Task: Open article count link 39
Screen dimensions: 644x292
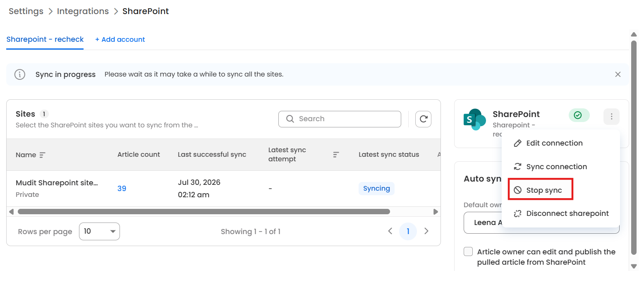Action: (x=122, y=189)
